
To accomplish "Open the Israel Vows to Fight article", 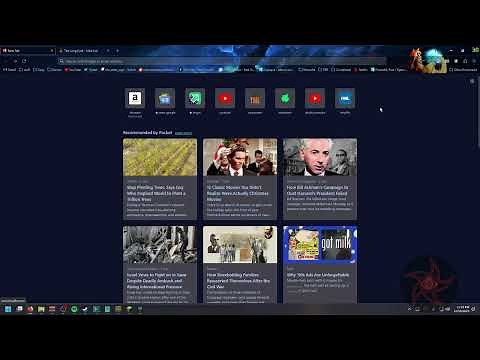I will click(160, 265).
